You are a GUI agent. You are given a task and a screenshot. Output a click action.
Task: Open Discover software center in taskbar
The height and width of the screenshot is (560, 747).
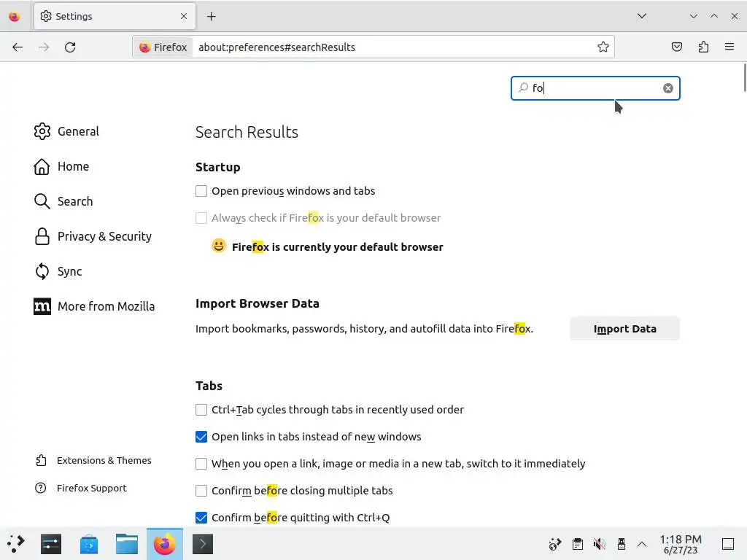(88, 544)
